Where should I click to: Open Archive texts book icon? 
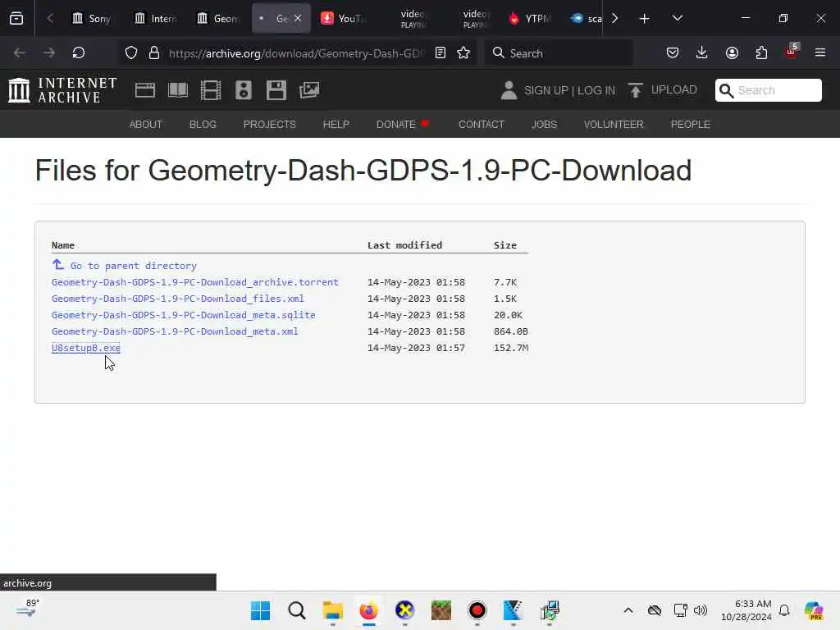(178, 90)
